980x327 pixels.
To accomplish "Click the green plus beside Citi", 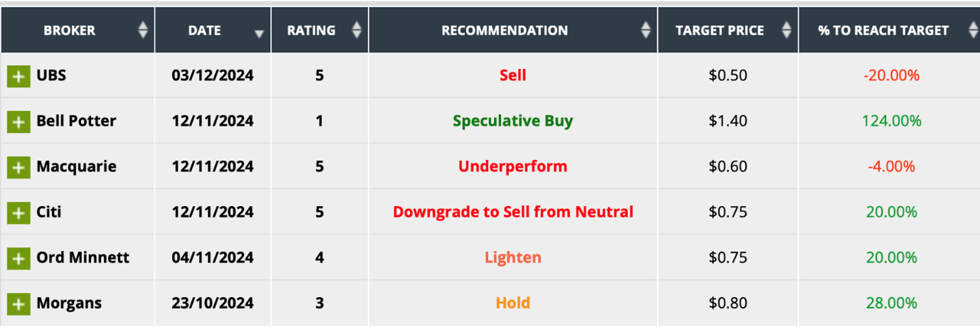I will coord(18,213).
